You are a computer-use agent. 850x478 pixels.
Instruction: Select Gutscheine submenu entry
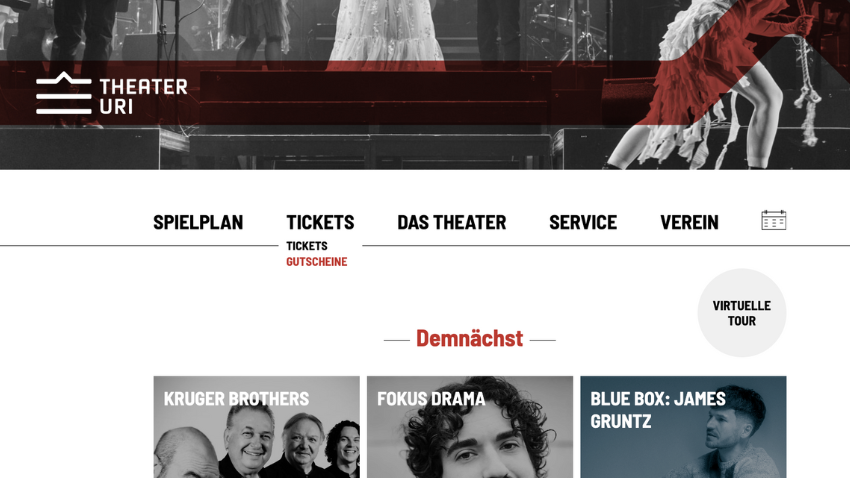(317, 262)
